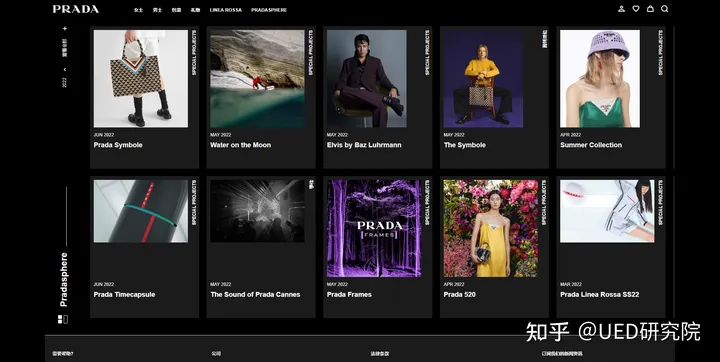Click APR 2022 date on Prada 520
This screenshot has height=362, width=720.
[x=454, y=284]
